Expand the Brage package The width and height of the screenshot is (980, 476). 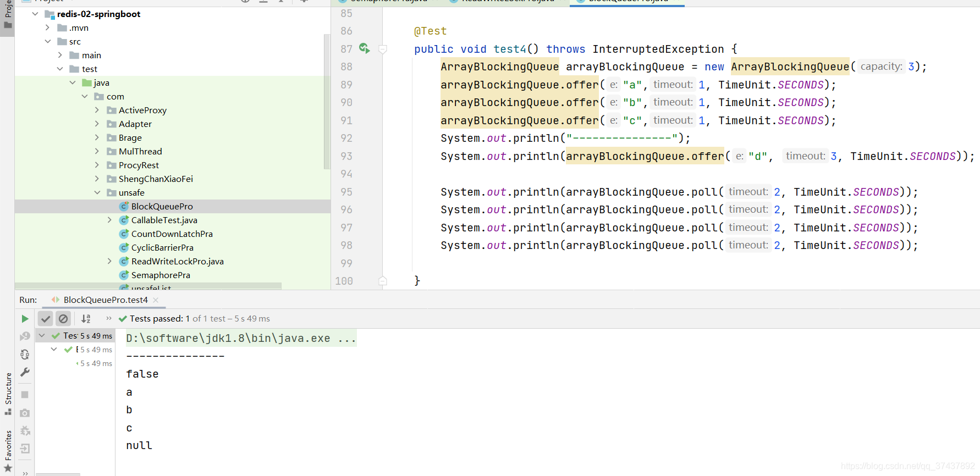coord(97,137)
